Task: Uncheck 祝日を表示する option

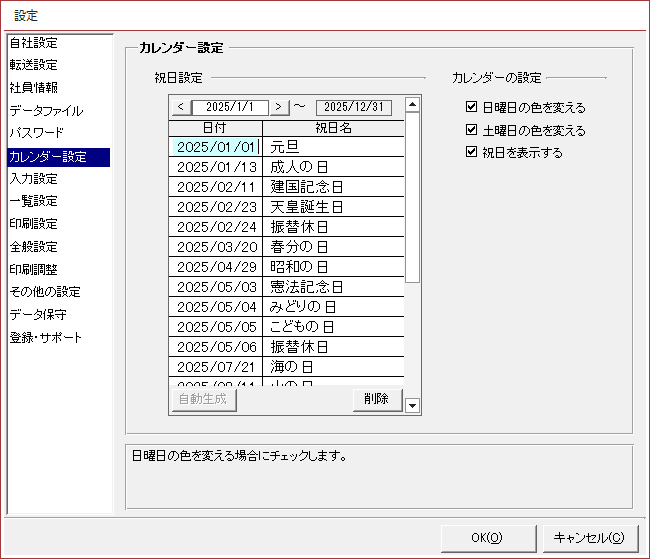Action: [x=472, y=153]
